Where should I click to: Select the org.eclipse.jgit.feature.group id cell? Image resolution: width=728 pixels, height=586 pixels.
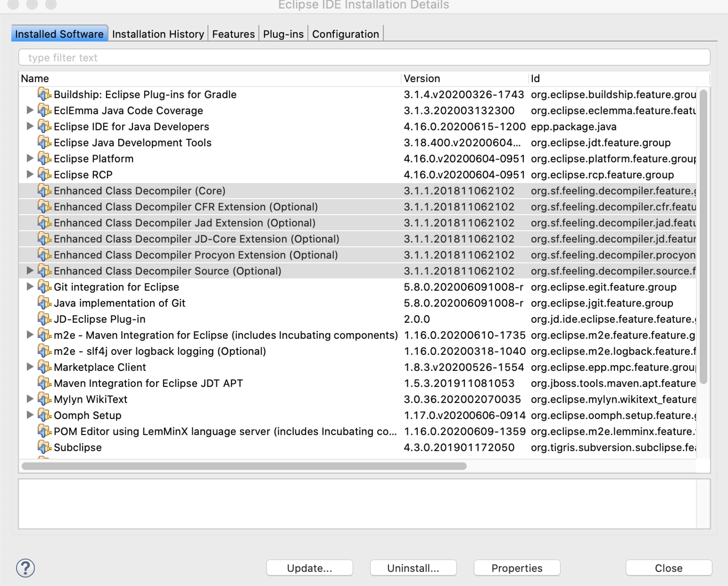tap(602, 303)
